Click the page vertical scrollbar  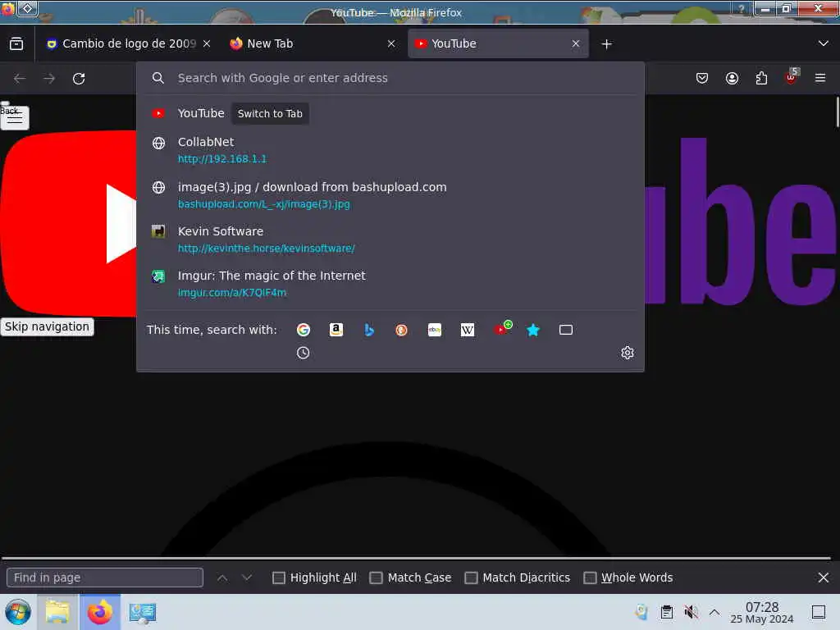[x=837, y=112]
